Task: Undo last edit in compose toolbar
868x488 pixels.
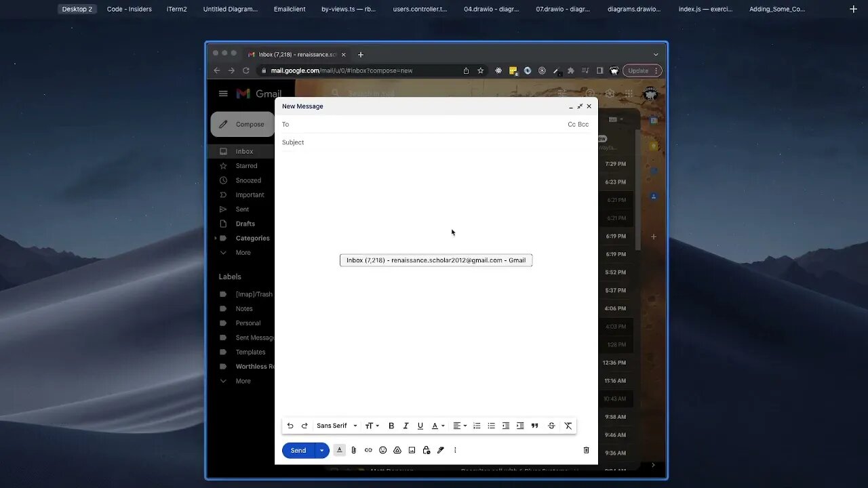Action: pos(290,426)
